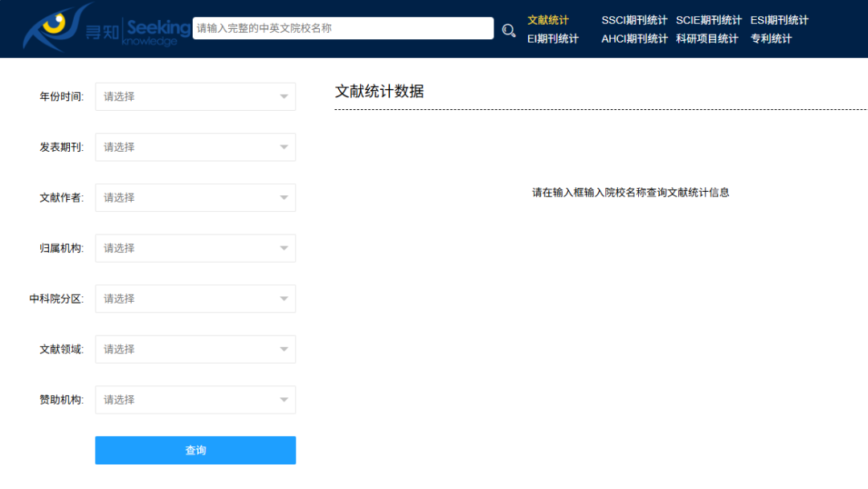868x489 pixels.
Task: Switch to SSCI期刊统计 tab
Action: [634, 20]
